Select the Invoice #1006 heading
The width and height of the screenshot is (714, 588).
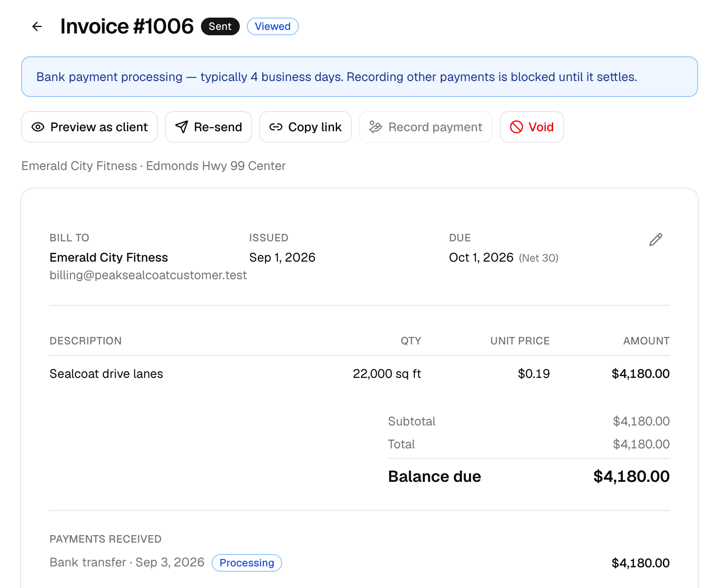tap(127, 26)
